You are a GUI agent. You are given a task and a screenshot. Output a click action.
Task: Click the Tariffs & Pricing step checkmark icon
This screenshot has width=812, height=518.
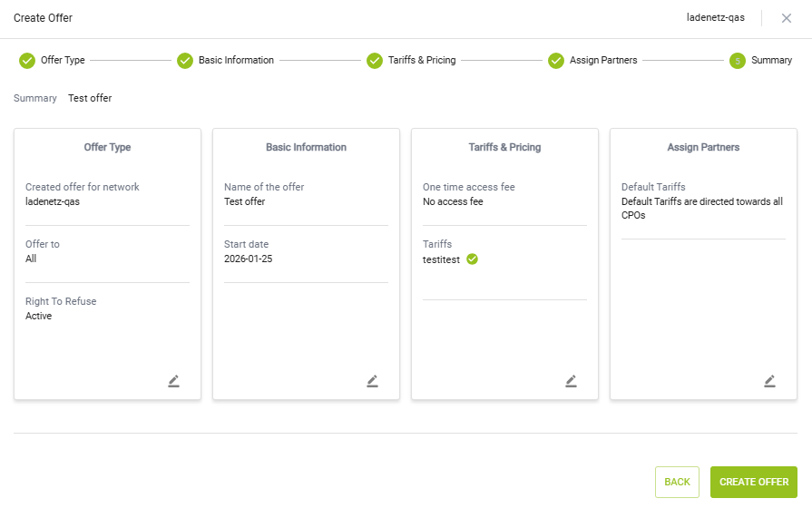pyautogui.click(x=375, y=61)
